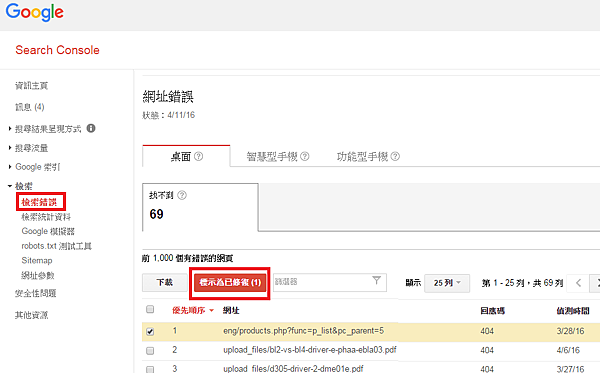
Task: Click the help icon beside 桌面
Action: click(x=199, y=156)
